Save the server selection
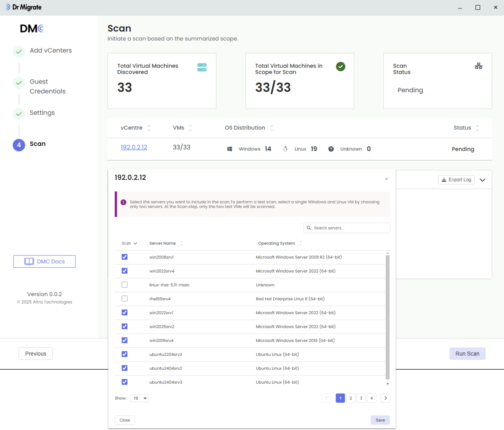 click(x=380, y=420)
